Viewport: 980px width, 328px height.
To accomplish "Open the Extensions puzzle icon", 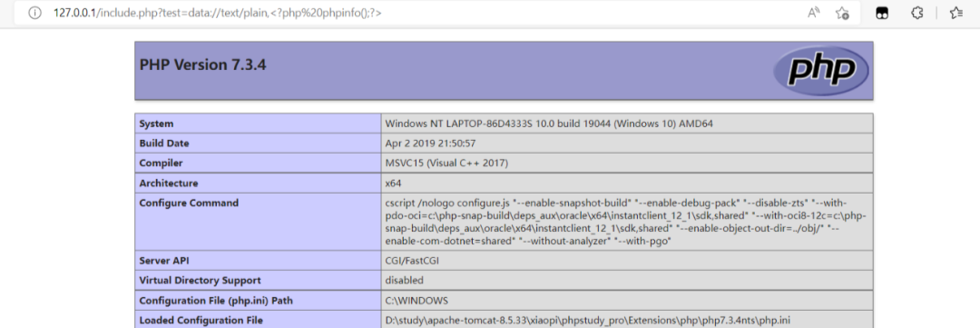I will 916,13.
